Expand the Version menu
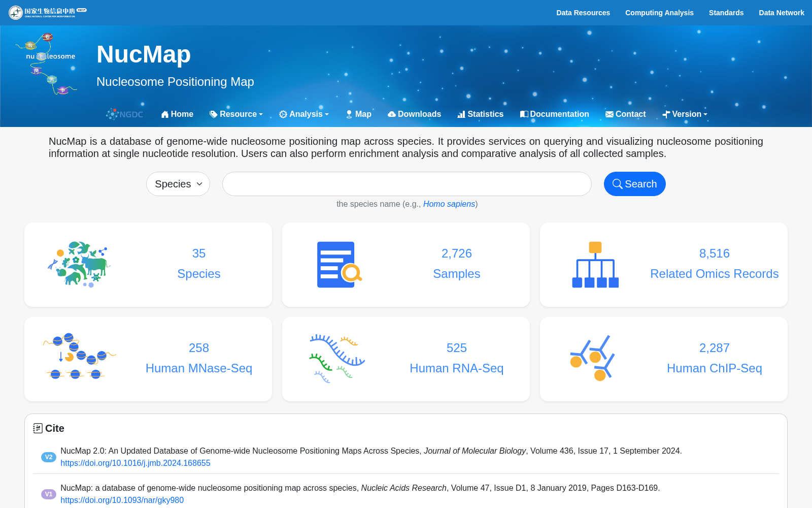The width and height of the screenshot is (812, 508). (x=685, y=114)
